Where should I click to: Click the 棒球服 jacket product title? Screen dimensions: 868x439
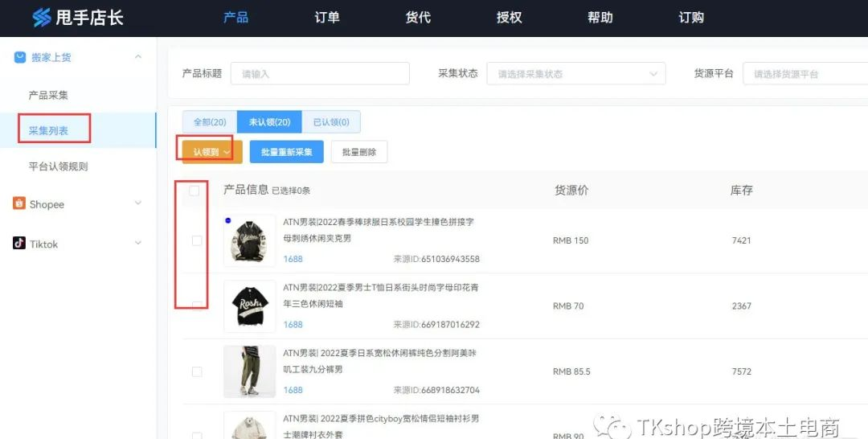point(379,230)
